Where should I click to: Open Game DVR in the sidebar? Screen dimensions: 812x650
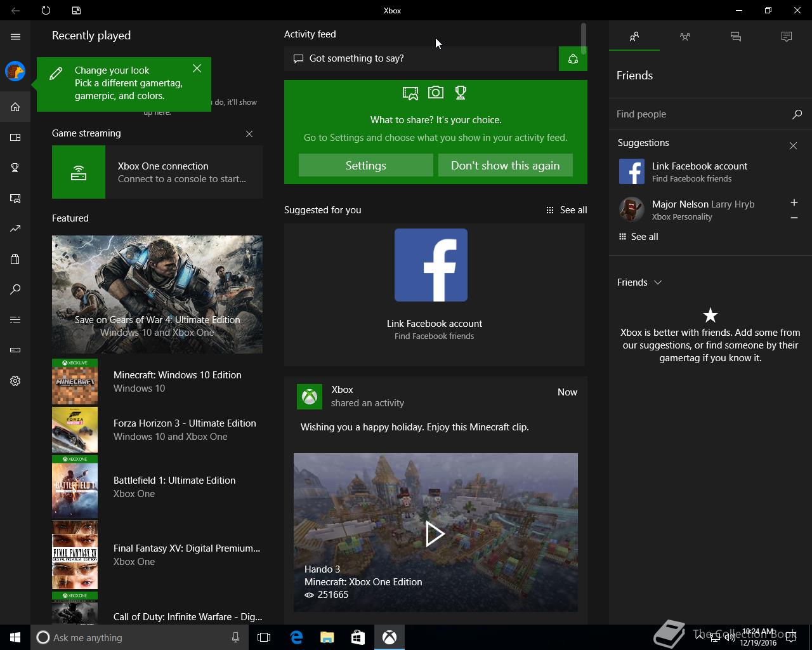click(15, 199)
